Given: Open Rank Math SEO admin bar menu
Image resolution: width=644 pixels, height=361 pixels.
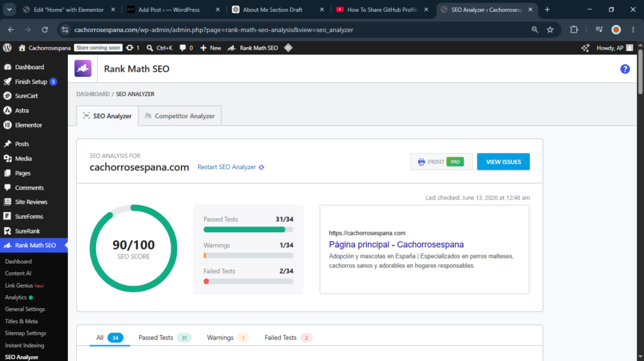Looking at the screenshot, I should [x=253, y=48].
